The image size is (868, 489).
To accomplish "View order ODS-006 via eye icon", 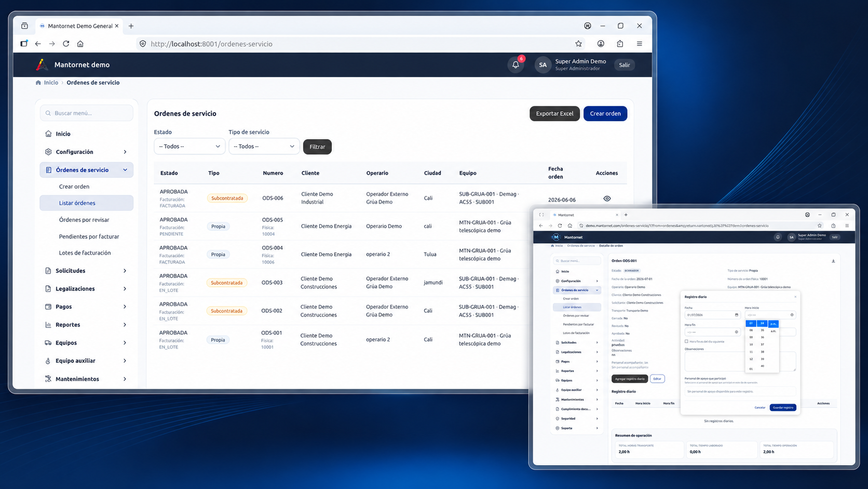I will click(x=607, y=199).
